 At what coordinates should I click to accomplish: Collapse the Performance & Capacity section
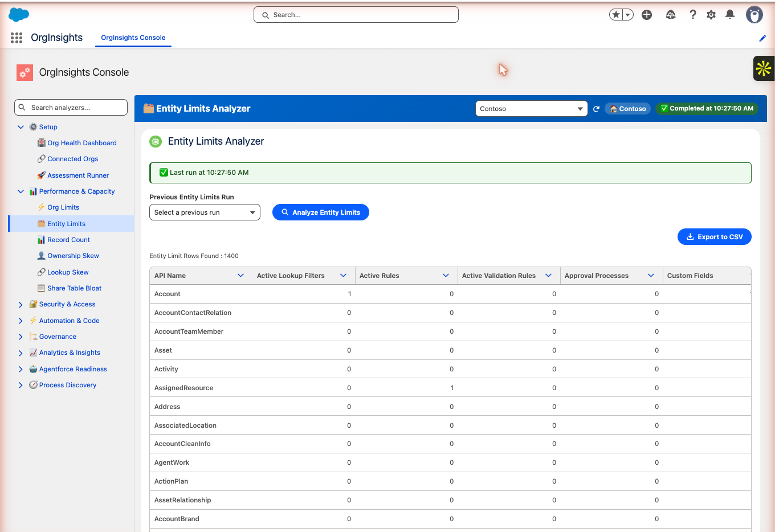(x=21, y=191)
